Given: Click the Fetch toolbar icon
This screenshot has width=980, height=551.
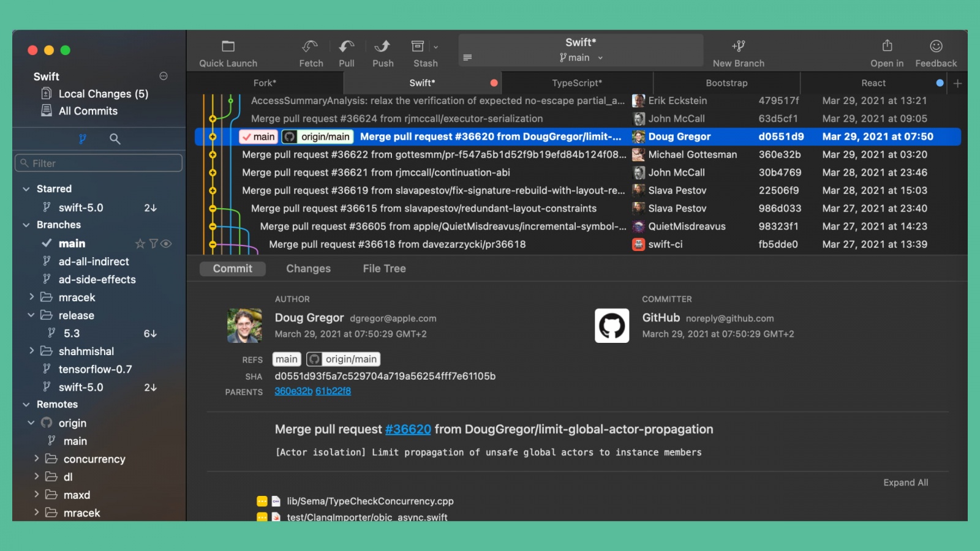Looking at the screenshot, I should [310, 46].
